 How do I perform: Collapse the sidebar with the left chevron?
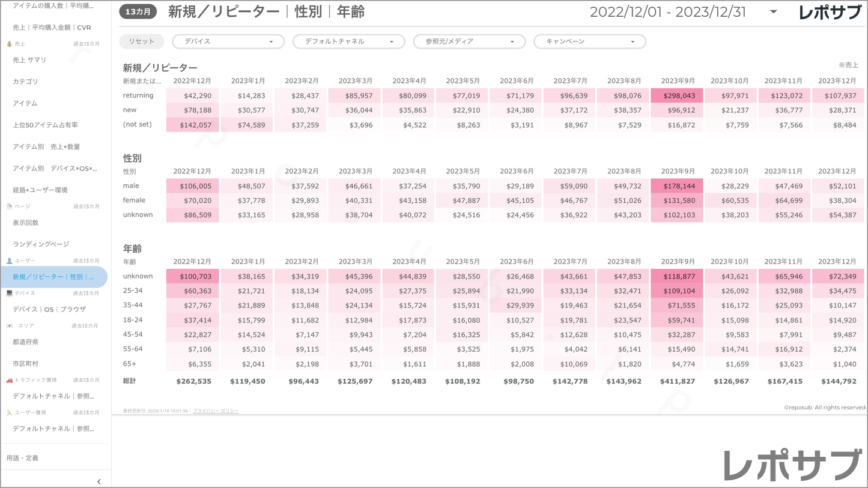(x=99, y=481)
